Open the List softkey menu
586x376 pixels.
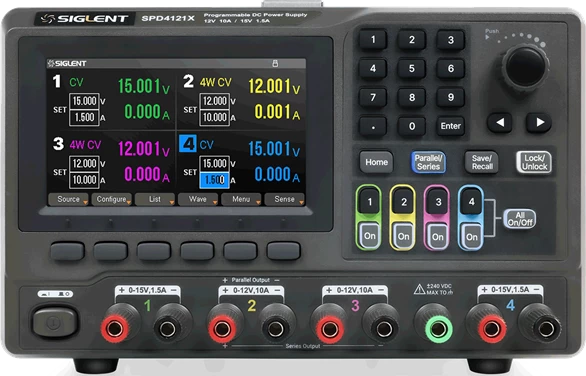(155, 200)
